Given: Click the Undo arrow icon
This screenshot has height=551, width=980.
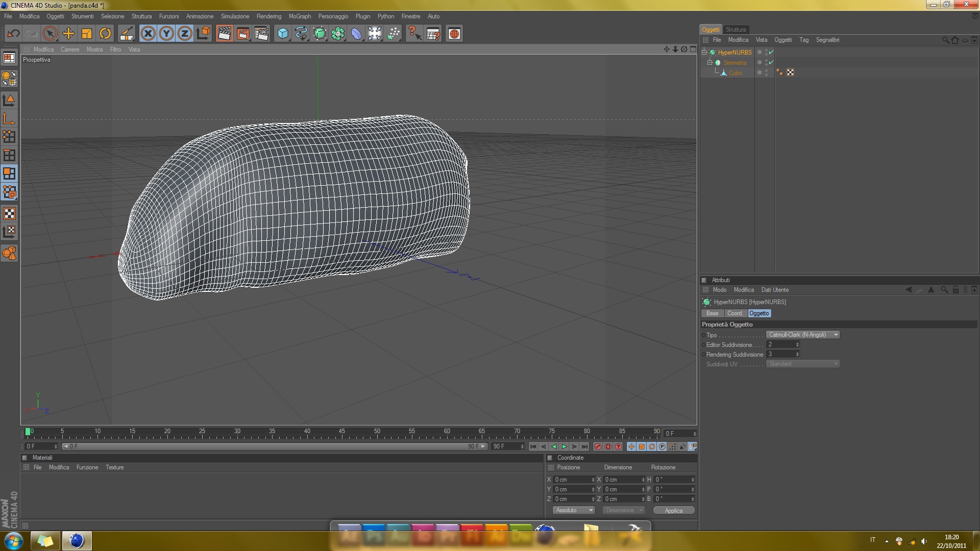Looking at the screenshot, I should tap(13, 34).
